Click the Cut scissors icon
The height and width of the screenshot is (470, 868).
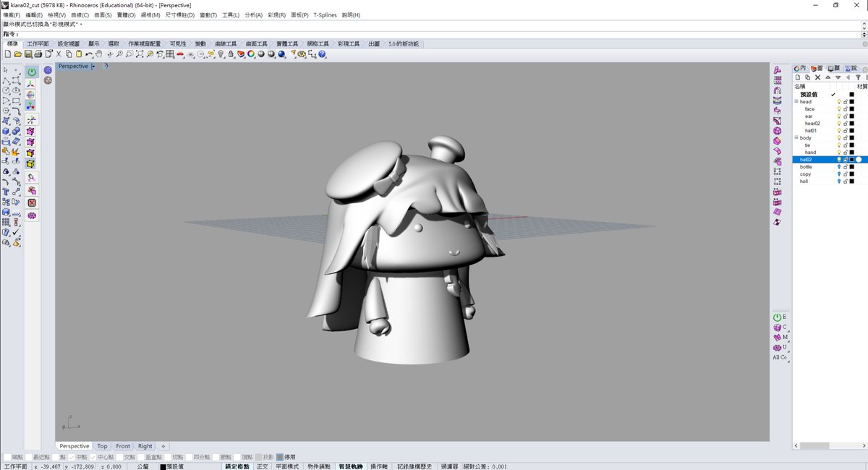59,54
